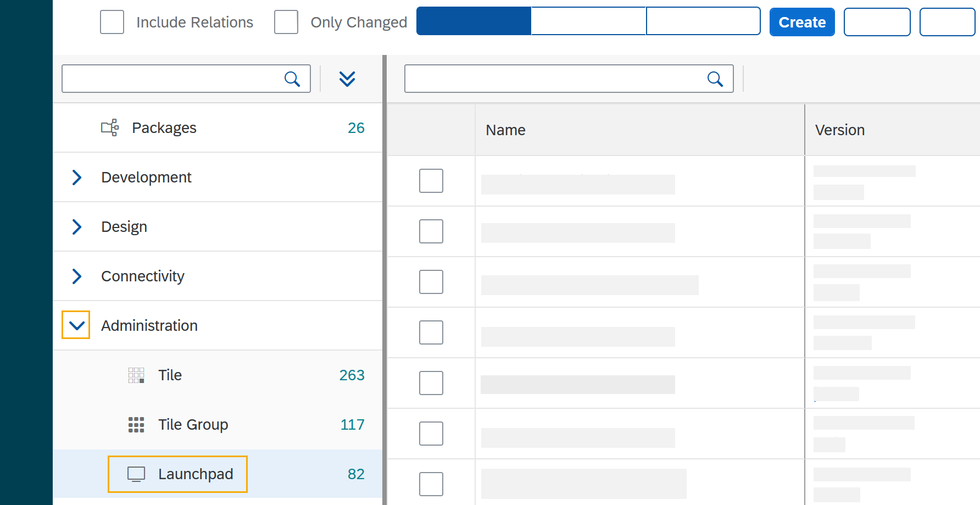Check the sixth table row checkbox

431,434
